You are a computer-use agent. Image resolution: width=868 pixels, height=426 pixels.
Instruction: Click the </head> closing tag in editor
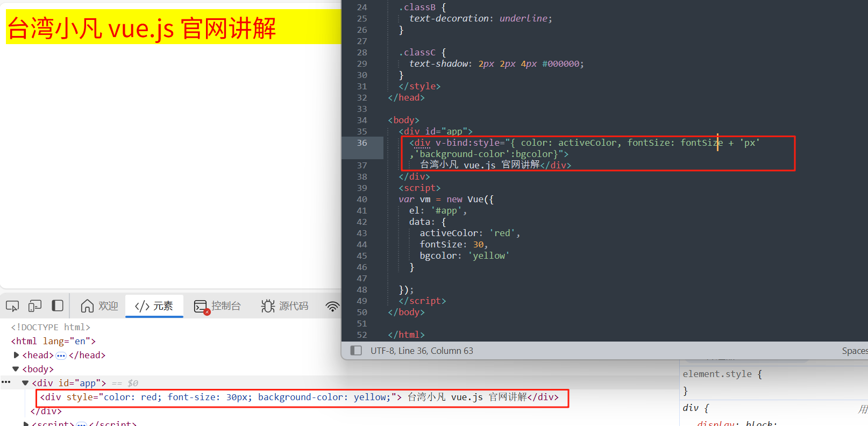pyautogui.click(x=407, y=97)
